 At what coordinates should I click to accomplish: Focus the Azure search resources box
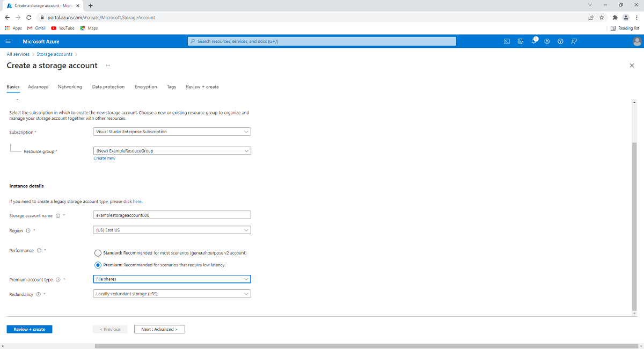322,41
